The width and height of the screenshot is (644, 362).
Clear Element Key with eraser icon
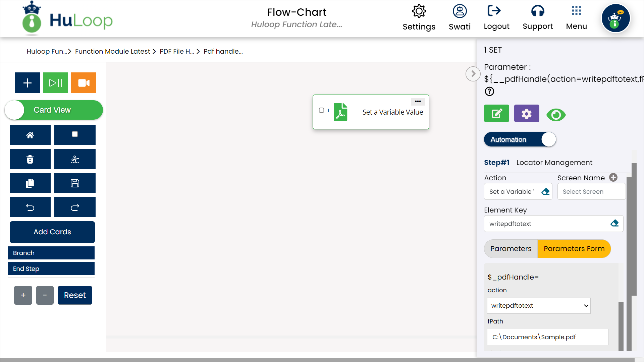pos(614,223)
